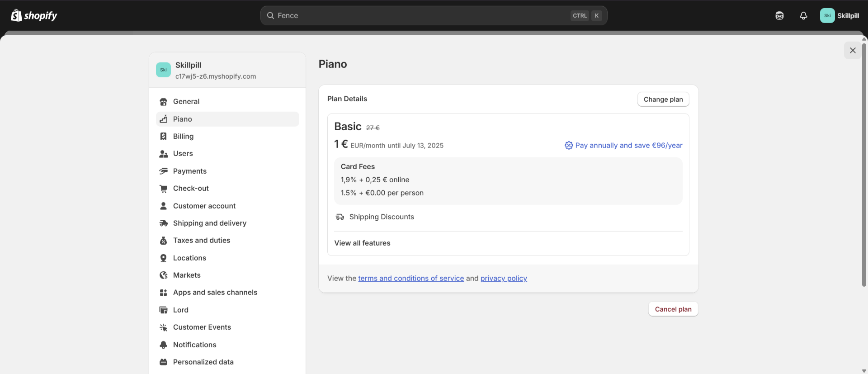Image resolution: width=868 pixels, height=374 pixels.
Task: Click the Piano plan icon
Action: [x=164, y=119]
